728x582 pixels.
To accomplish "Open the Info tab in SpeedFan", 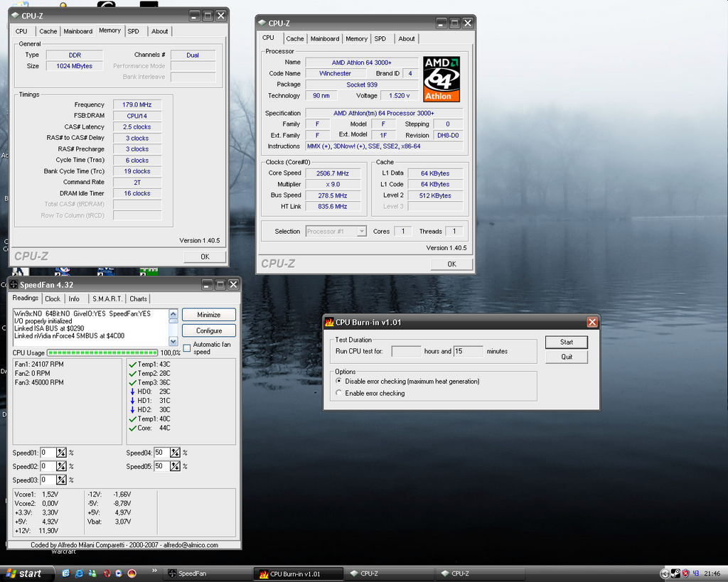I will coord(74,299).
